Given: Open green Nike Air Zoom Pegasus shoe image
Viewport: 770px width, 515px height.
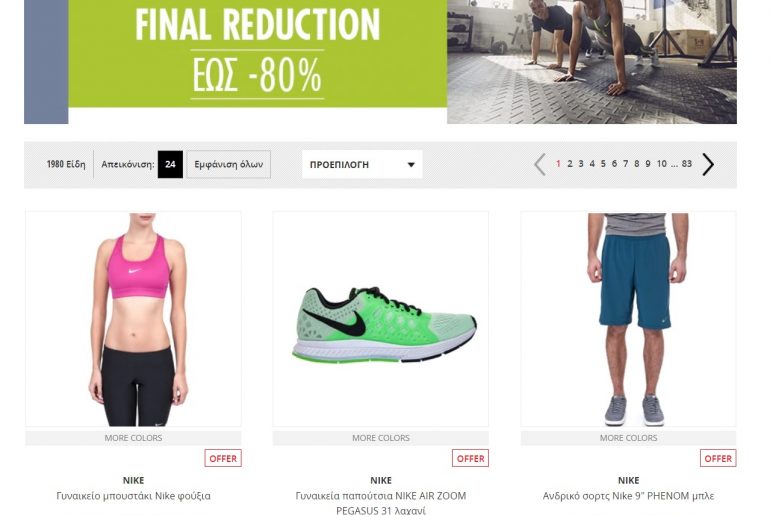Looking at the screenshot, I should click(x=381, y=319).
